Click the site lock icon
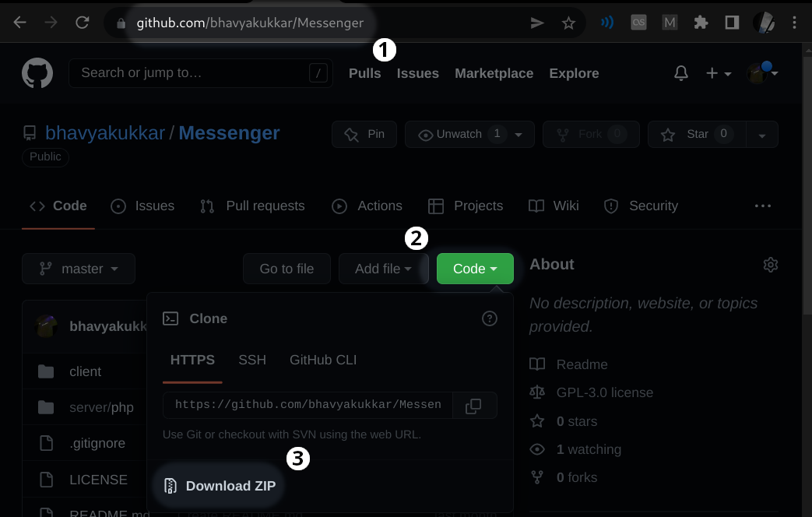The image size is (812, 517). click(121, 23)
